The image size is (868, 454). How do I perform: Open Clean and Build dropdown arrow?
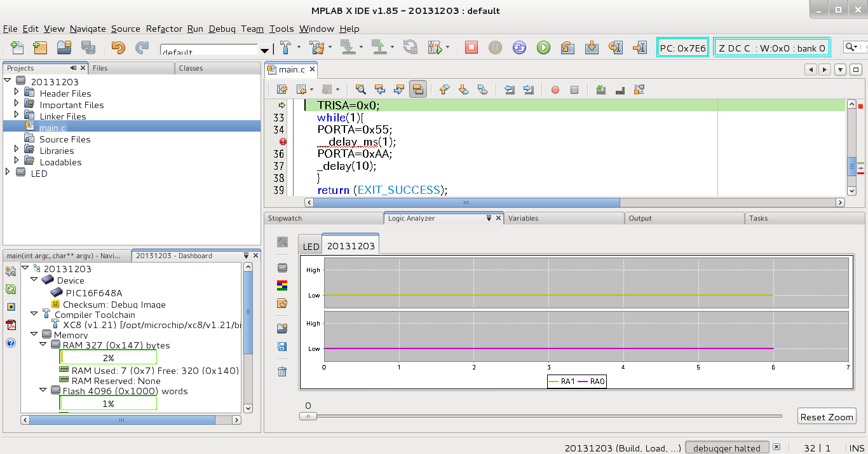(x=330, y=48)
